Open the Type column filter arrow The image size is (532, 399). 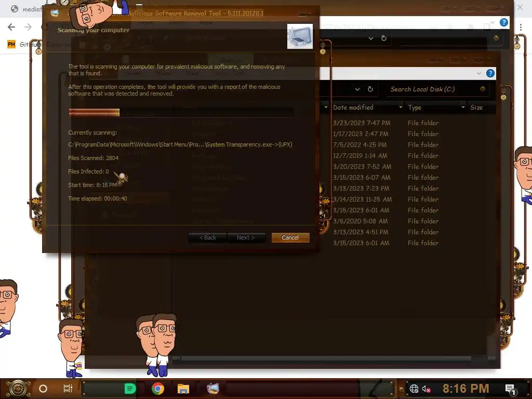point(463,107)
